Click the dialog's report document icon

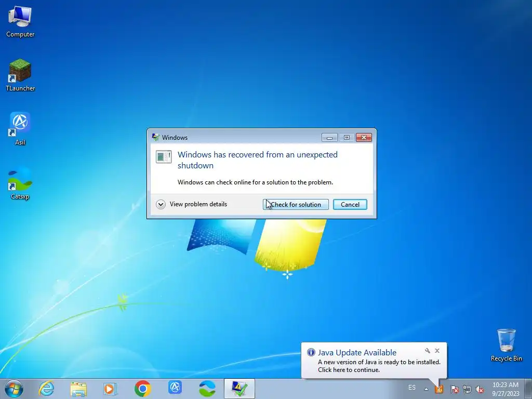click(x=164, y=157)
